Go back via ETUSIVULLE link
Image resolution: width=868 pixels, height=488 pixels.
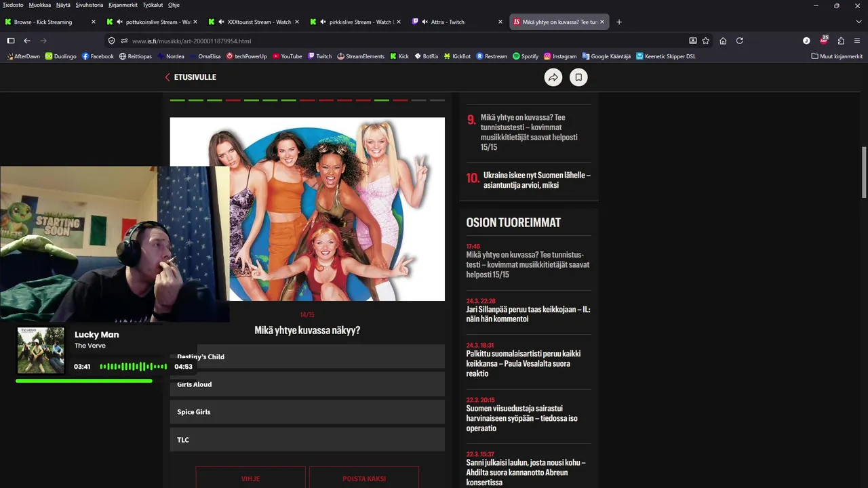(x=191, y=77)
